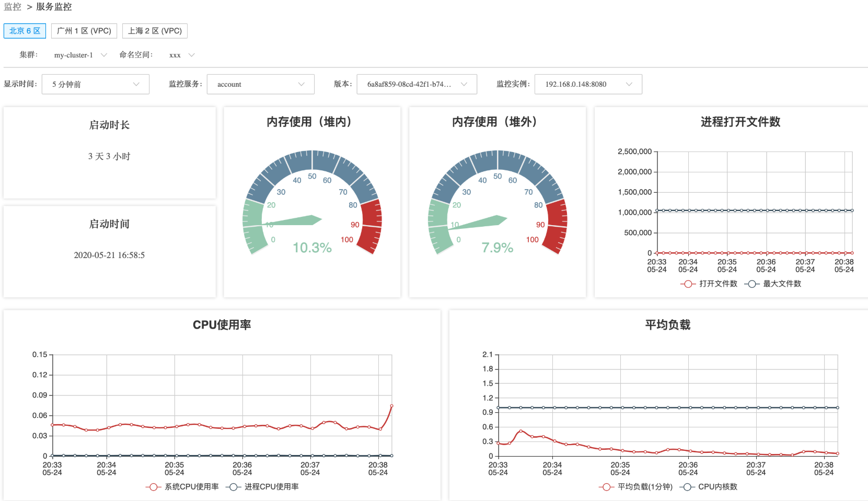Viewport: 868px width, 501px height.
Task: Open the 监控实例 192.168.0.148:8080 dropdown
Action: pos(588,84)
